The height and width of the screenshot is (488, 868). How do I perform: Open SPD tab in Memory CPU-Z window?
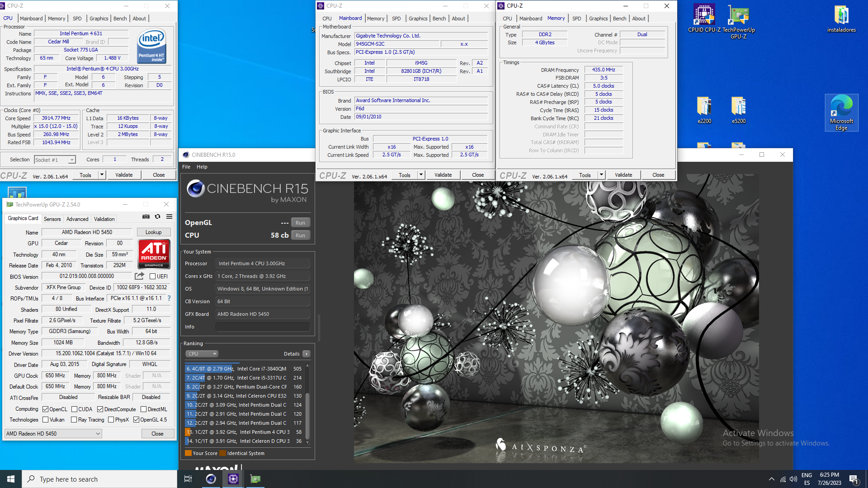tap(576, 19)
